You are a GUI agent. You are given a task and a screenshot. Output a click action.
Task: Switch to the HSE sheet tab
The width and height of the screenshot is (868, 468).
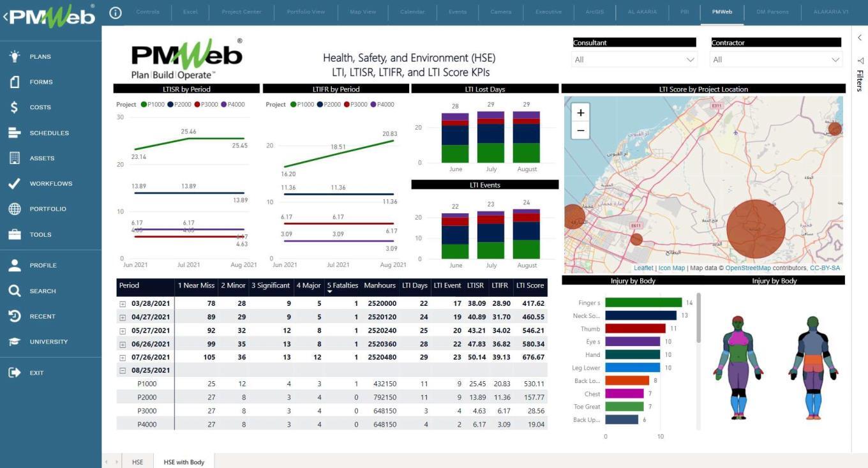pyautogui.click(x=137, y=462)
